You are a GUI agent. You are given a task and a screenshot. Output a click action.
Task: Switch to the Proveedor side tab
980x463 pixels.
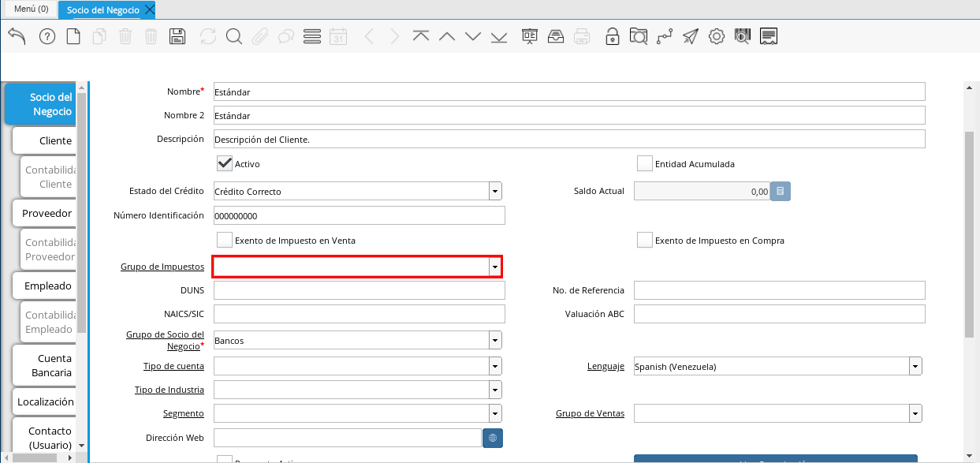47,213
